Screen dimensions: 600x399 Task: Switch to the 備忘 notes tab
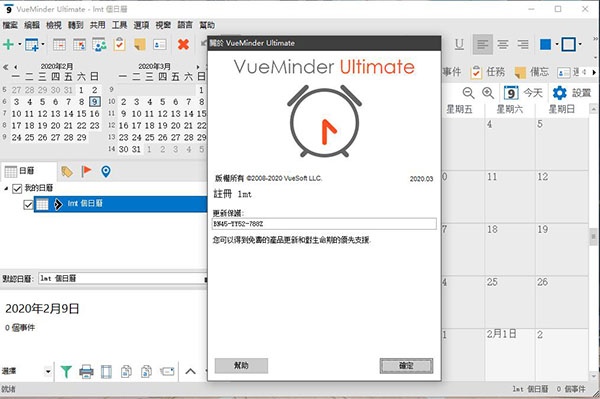click(x=532, y=72)
